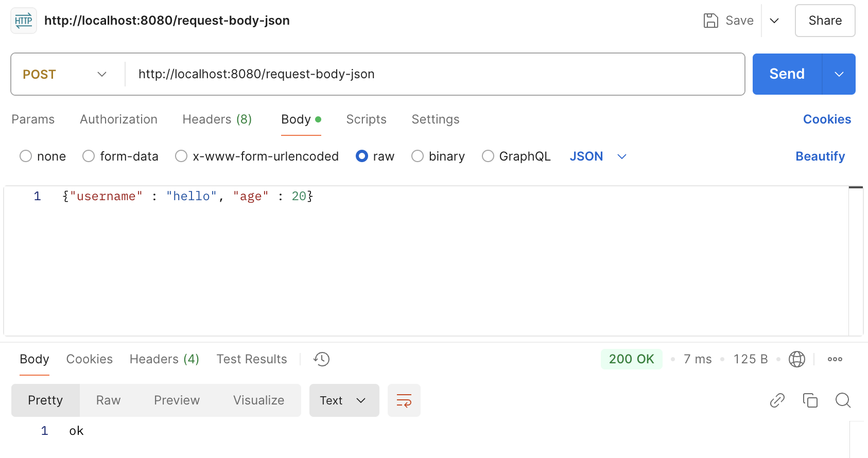The image size is (868, 458).
Task: Open the Authorization tab
Action: tap(119, 119)
